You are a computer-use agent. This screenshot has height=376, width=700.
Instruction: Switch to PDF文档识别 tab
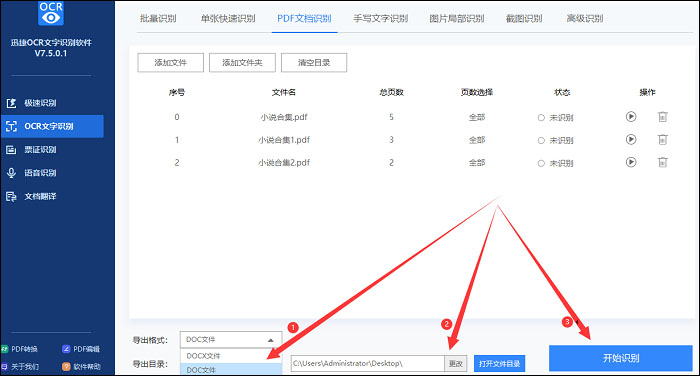pyautogui.click(x=304, y=19)
